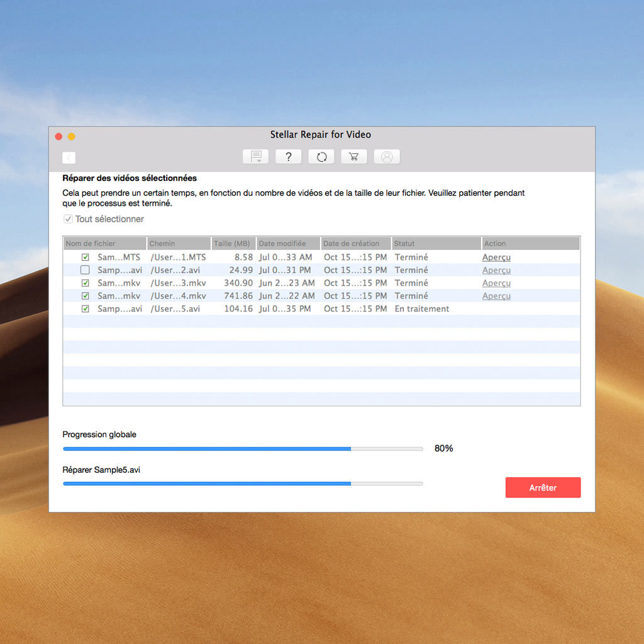Uncheck the 104.16 MB avi file checkbox
The width and height of the screenshot is (644, 644).
tap(85, 308)
